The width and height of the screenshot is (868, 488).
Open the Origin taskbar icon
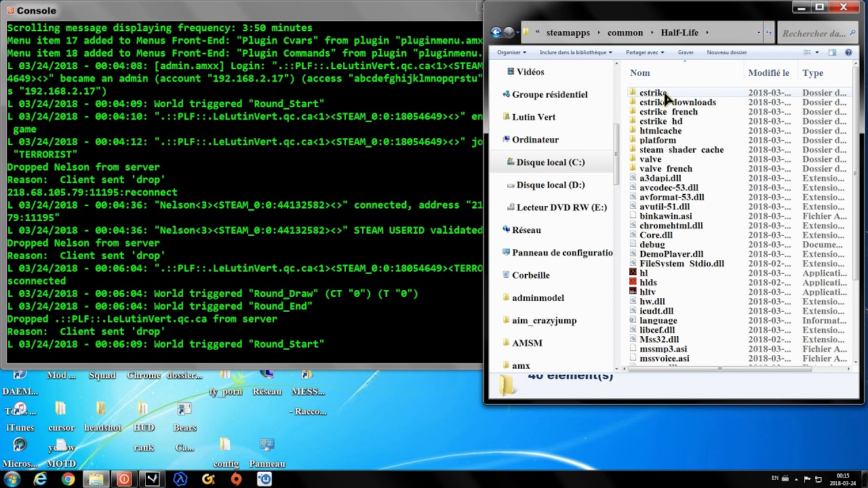coord(236,479)
